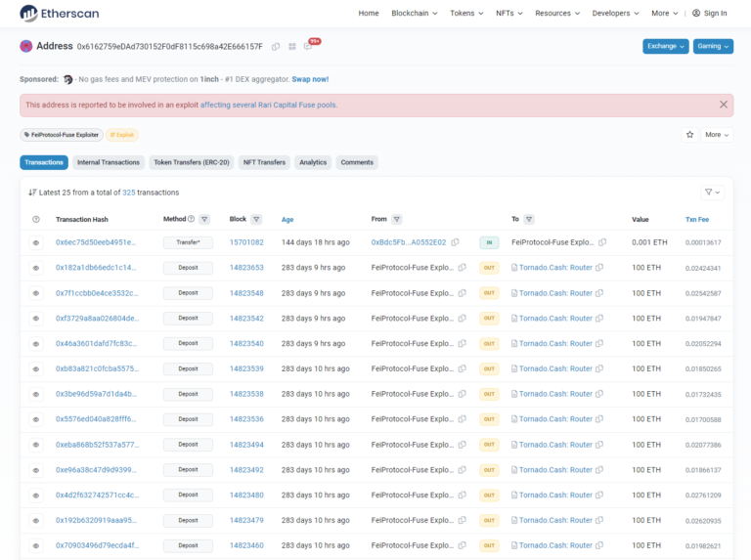Open the Rari Capital Fuse pools link
751x560 pixels.
click(x=268, y=105)
